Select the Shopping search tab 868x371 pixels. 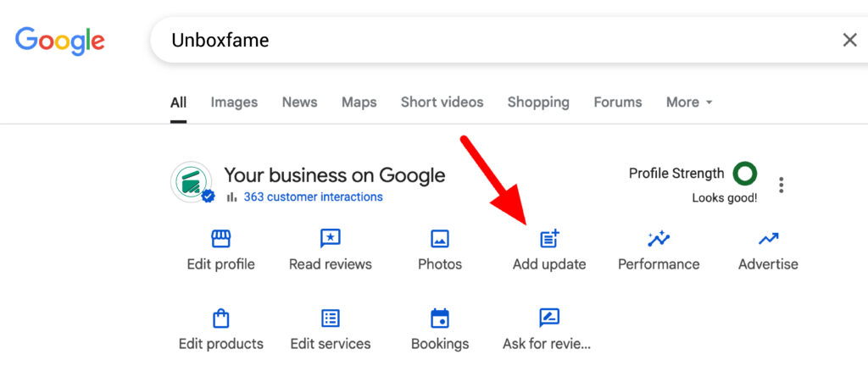[538, 102]
